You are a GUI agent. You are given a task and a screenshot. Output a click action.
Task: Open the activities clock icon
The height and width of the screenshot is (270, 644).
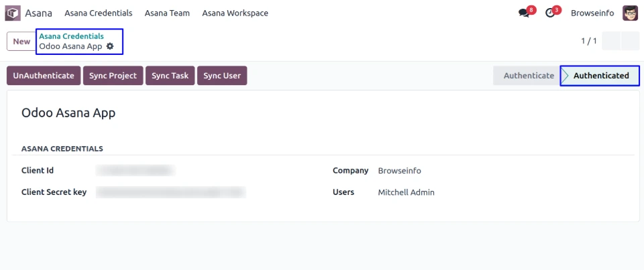(x=550, y=13)
